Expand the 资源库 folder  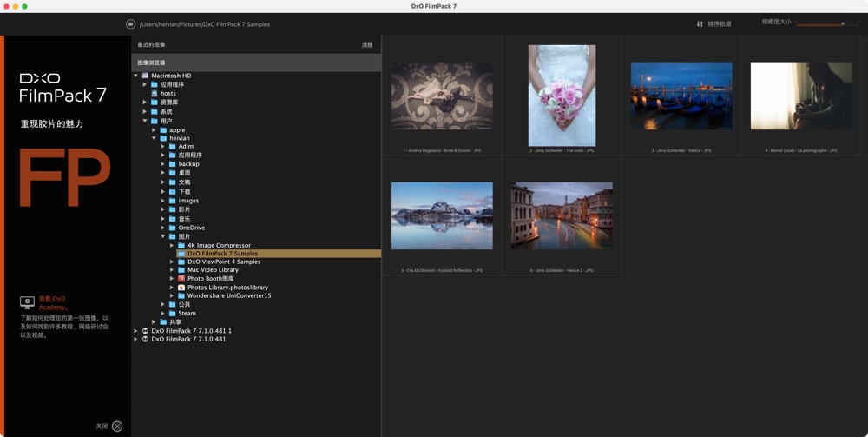point(145,103)
